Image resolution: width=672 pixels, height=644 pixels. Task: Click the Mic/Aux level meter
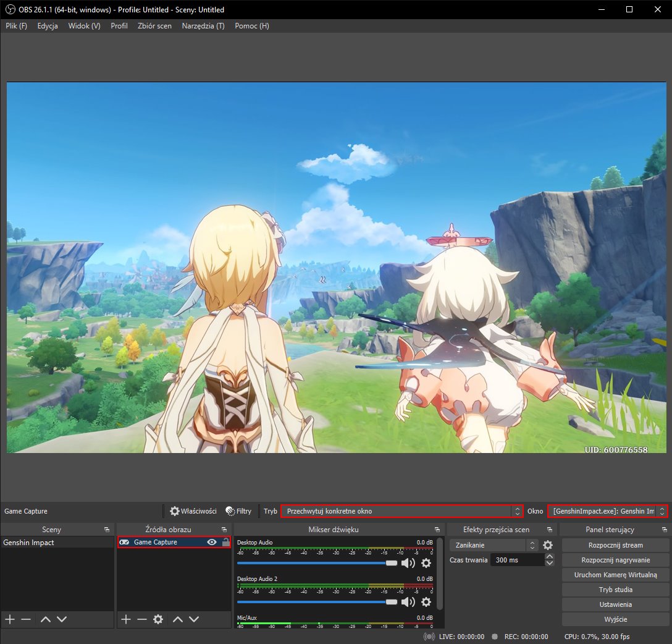(335, 624)
